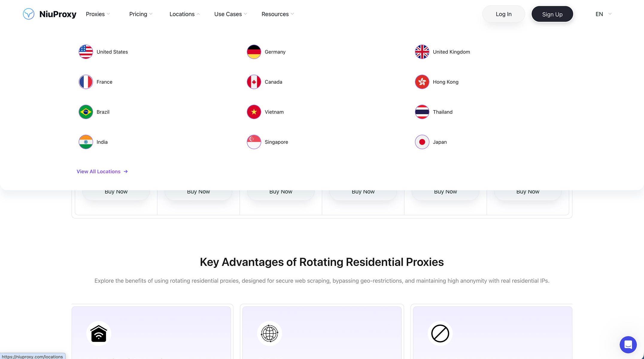Expand the Proxies dropdown menu
Screen dimensions: 644x359
coord(98,14)
